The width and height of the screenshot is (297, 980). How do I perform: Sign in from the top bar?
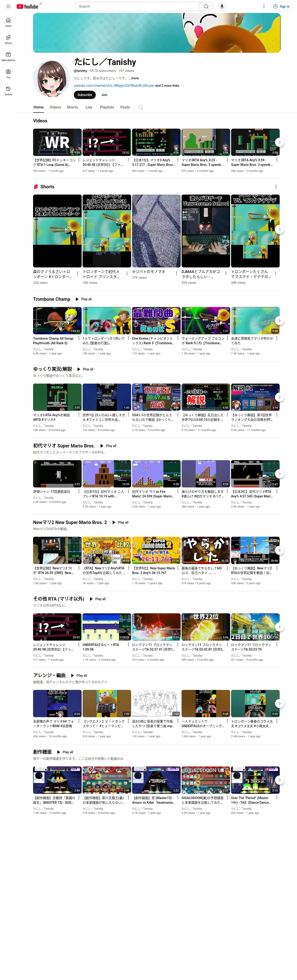tap(282, 6)
